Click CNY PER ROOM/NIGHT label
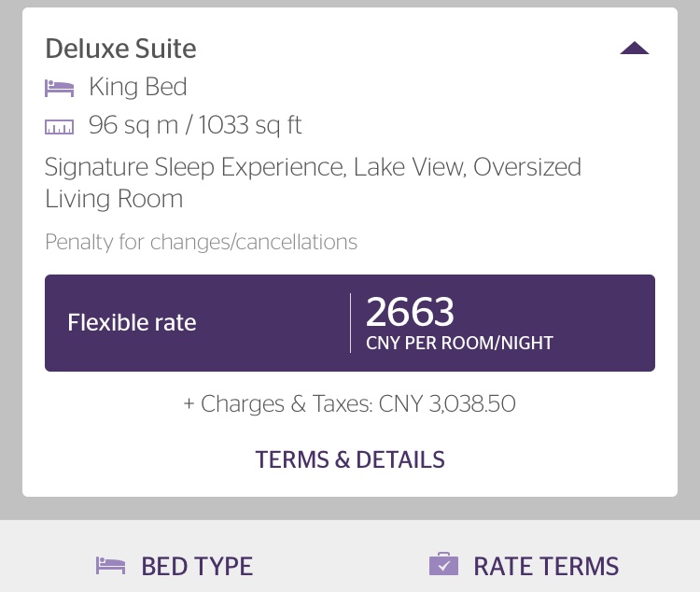 point(459,343)
